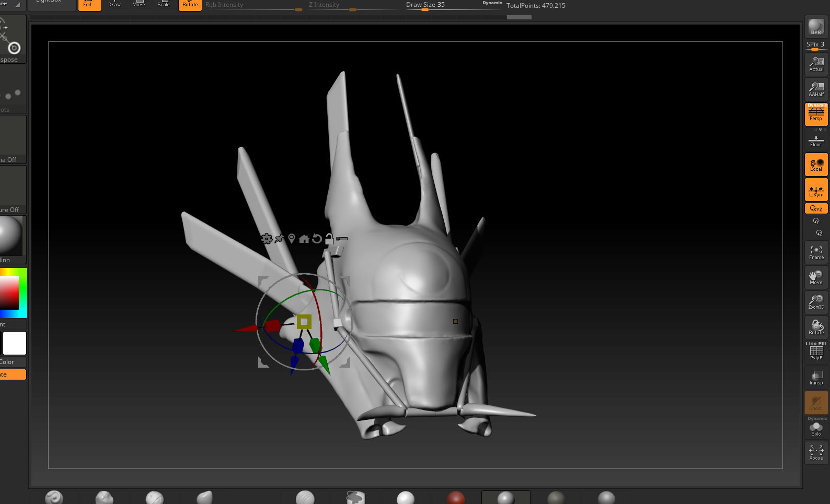Open the Texture Off slot

[13, 190]
